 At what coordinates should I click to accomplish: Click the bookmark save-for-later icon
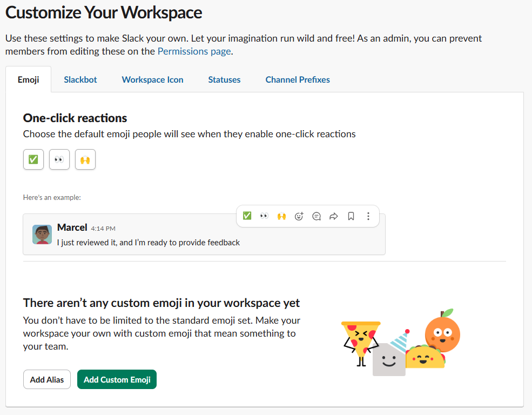pos(351,216)
